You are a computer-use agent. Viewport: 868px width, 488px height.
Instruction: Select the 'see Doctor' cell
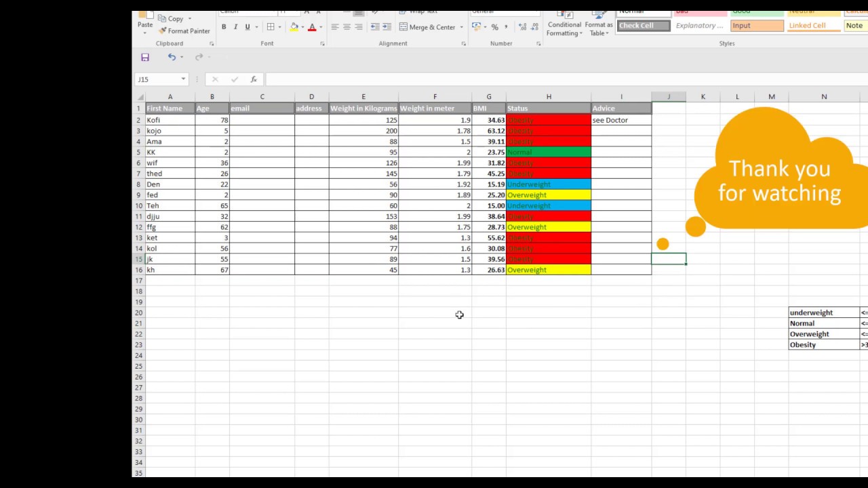coord(621,120)
